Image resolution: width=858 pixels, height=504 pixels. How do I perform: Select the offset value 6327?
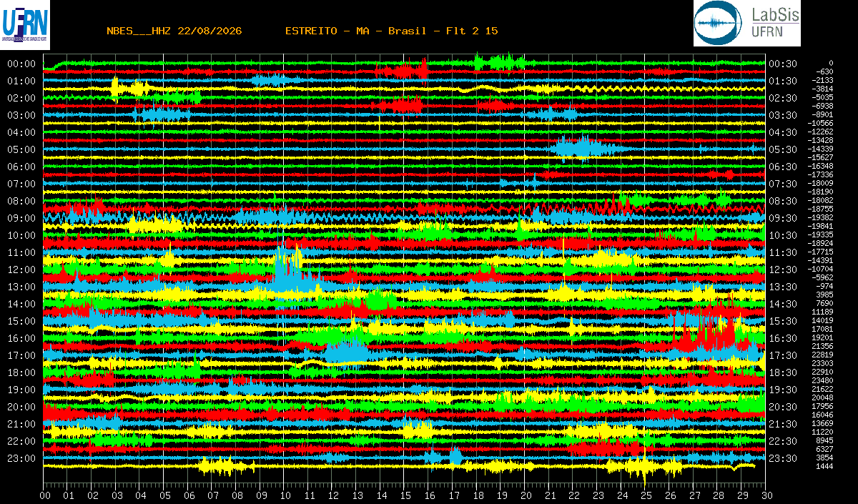coord(825,449)
